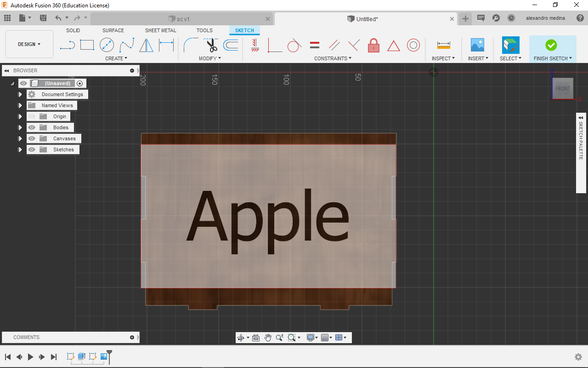Apply Perpendicular constraint
588x368 pixels.
point(354,45)
